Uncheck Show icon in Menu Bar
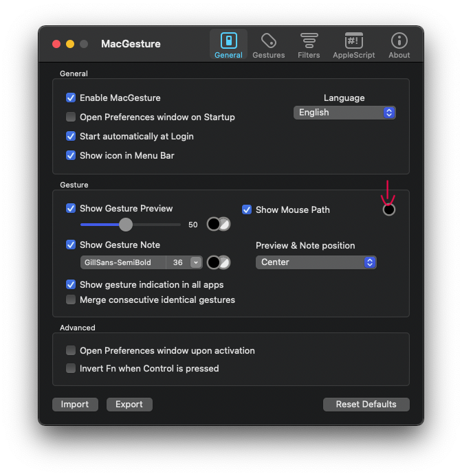Viewport: 462px width, 476px height. click(71, 155)
